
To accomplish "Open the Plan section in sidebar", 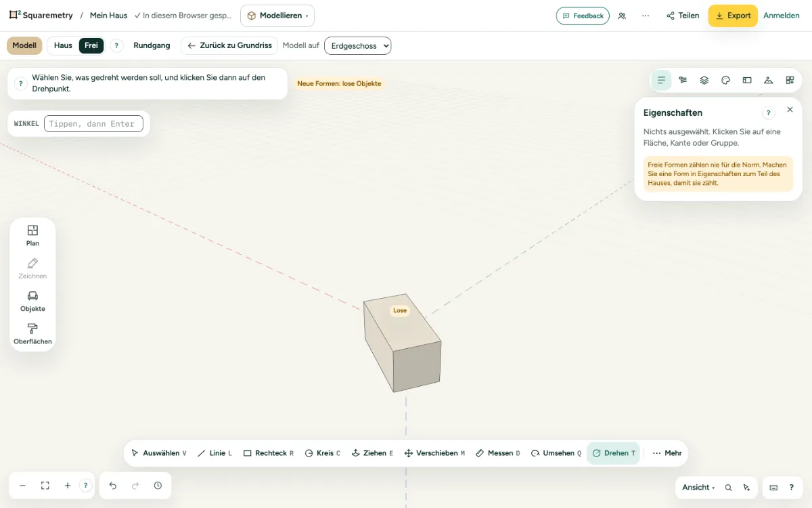I will pos(32,235).
